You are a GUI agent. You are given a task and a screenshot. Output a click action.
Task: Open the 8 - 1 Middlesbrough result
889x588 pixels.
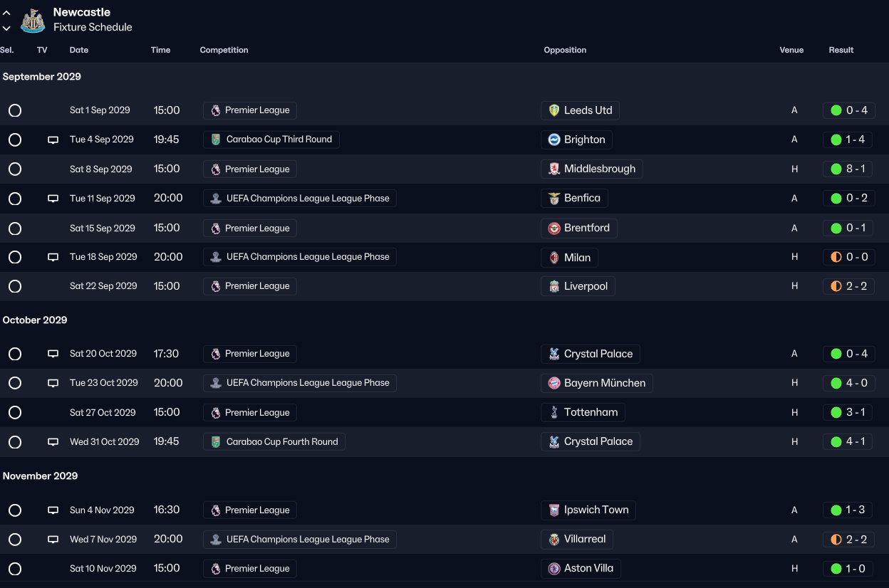point(849,169)
